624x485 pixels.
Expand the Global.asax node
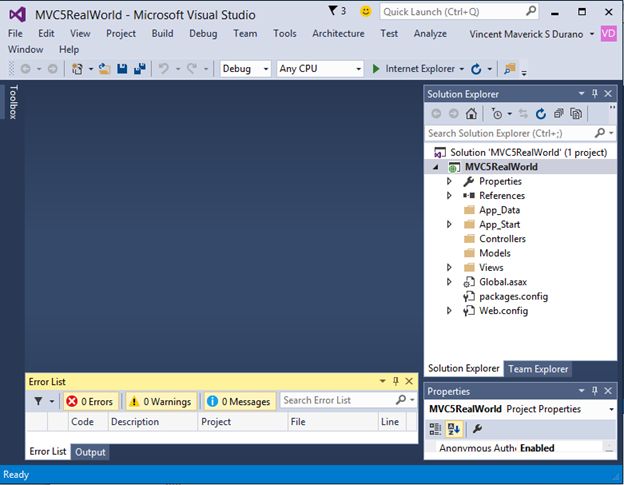[449, 282]
